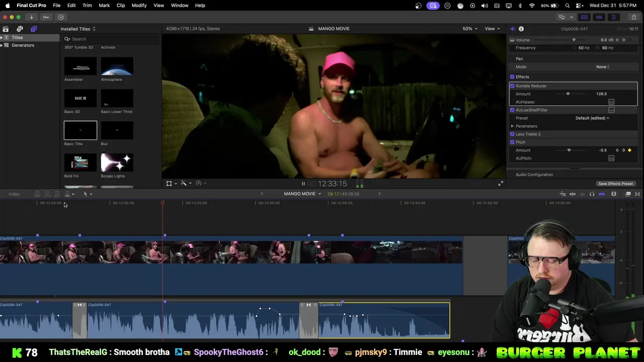Adjust the Volume slider handle

[x=574, y=40]
